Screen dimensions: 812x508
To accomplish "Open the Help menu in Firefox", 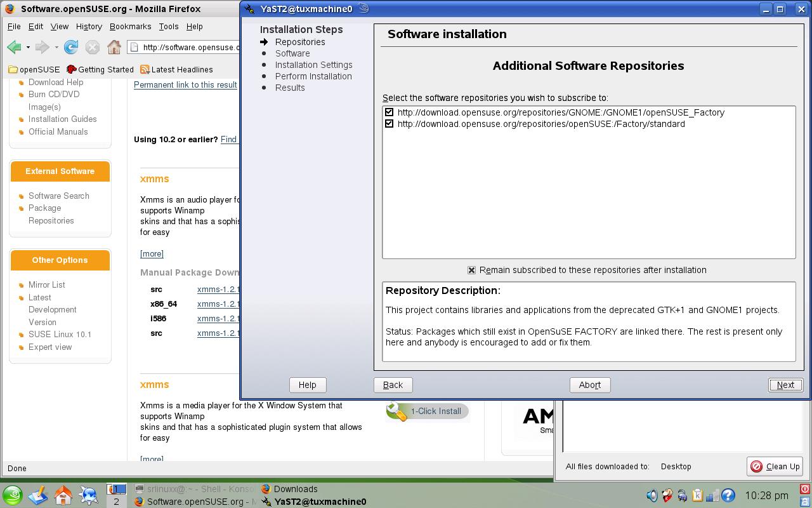I will 194,27.
